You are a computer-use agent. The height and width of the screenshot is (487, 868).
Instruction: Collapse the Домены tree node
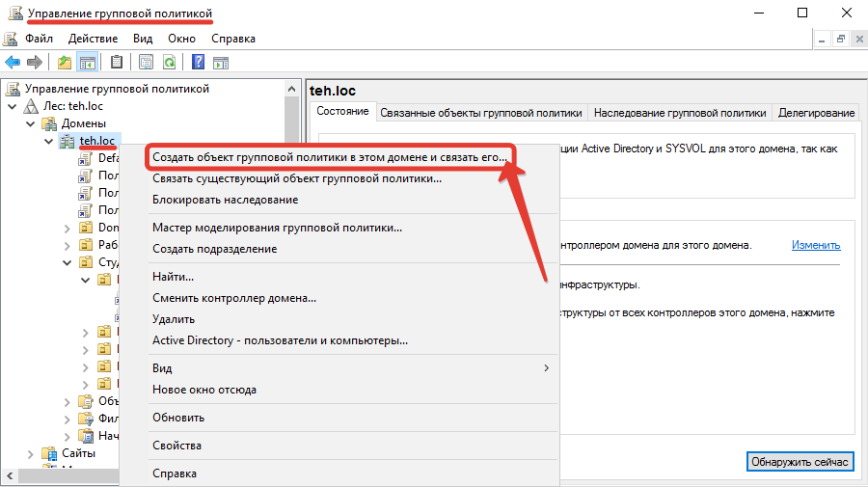[31, 123]
